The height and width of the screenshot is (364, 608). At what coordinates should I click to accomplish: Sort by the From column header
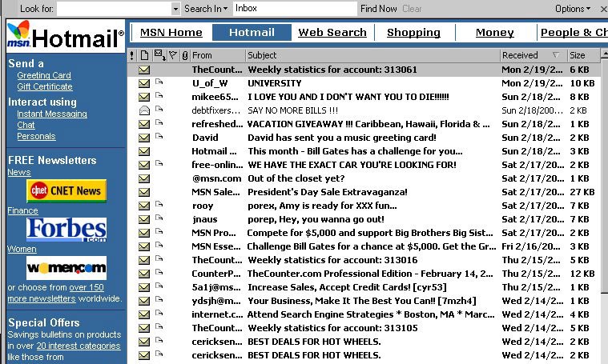click(x=218, y=55)
